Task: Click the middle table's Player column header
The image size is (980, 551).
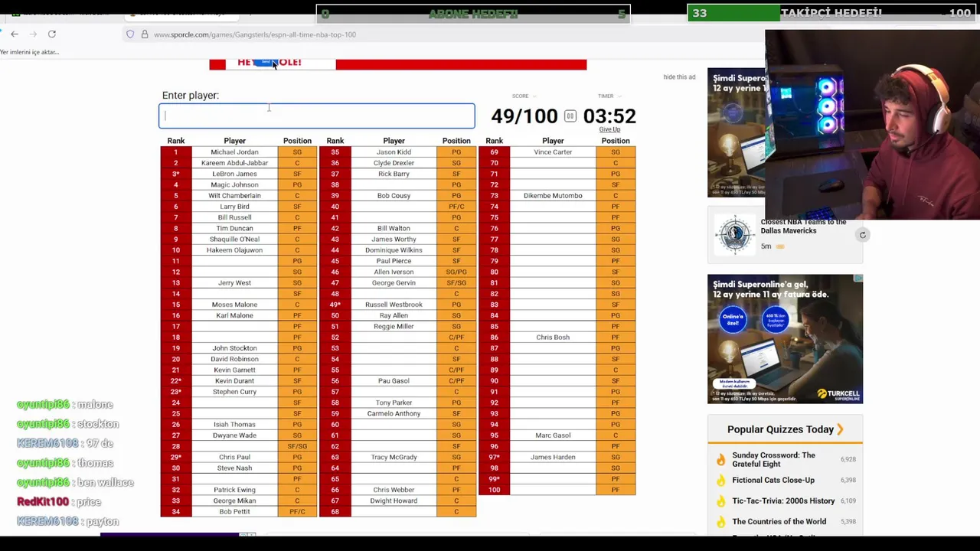Action: 394,141
